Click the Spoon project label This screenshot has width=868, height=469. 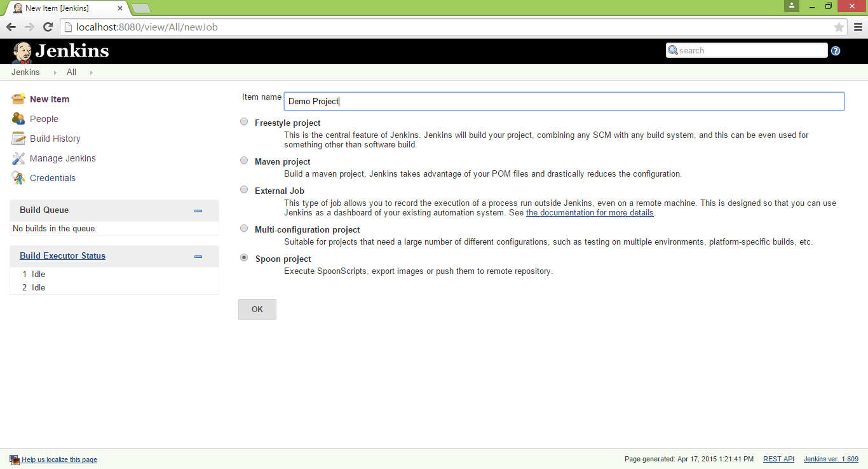[x=283, y=259]
